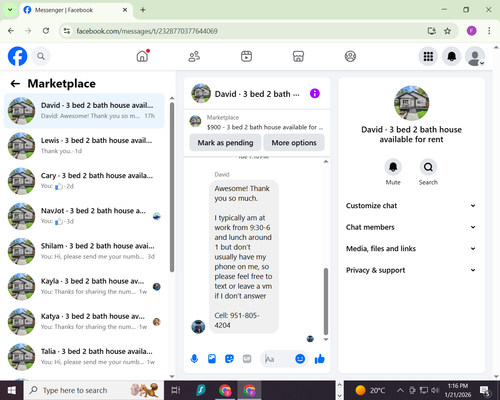Open the tab search dropdown arrow
500x400 pixels.
coord(10,10)
